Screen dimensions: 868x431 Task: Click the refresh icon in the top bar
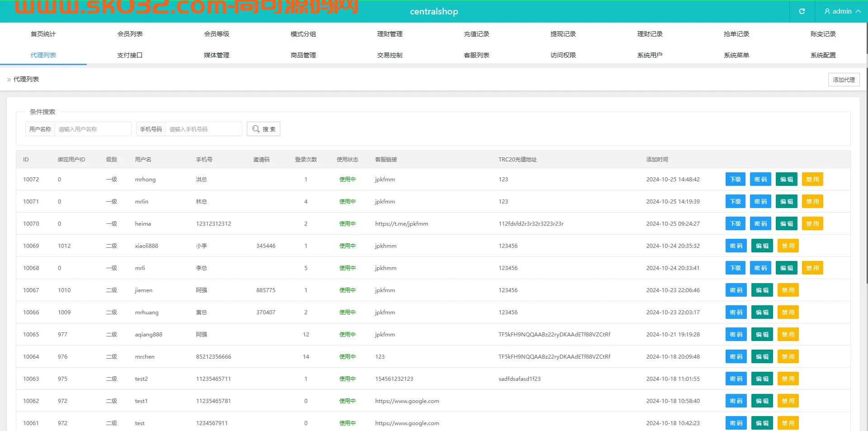[801, 11]
